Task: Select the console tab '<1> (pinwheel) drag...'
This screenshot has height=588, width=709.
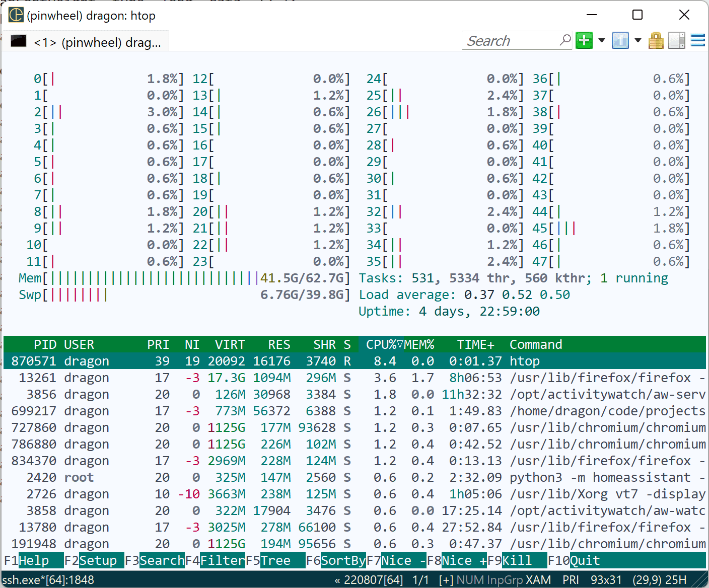Action: (x=86, y=42)
